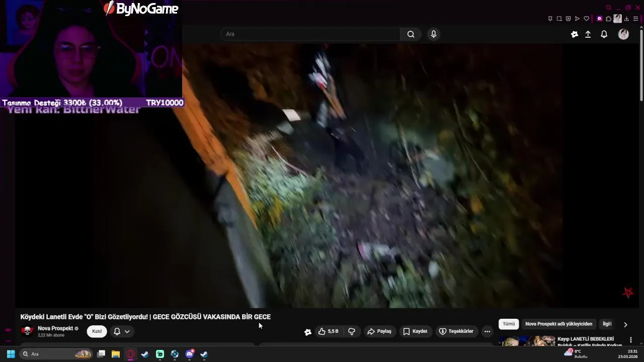Open Nova Prospekt channel avatar
Viewport: 644px width, 362px height.
click(27, 331)
